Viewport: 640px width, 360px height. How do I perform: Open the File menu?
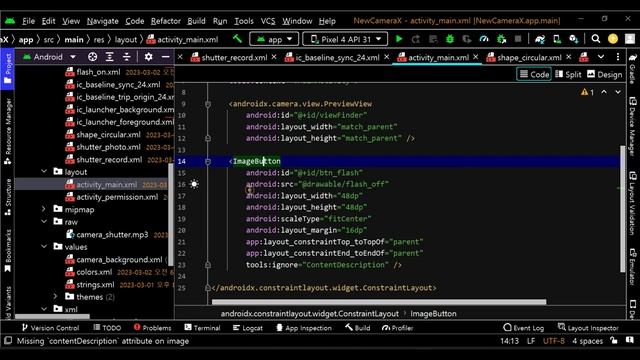pyautogui.click(x=28, y=21)
